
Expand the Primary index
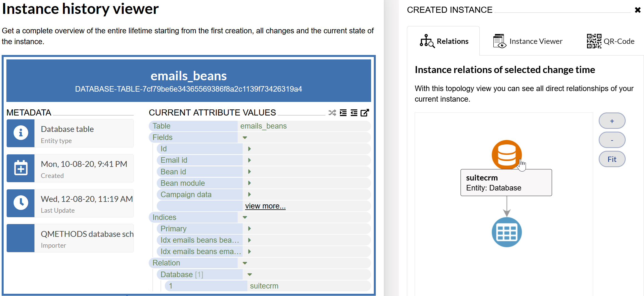click(x=249, y=229)
